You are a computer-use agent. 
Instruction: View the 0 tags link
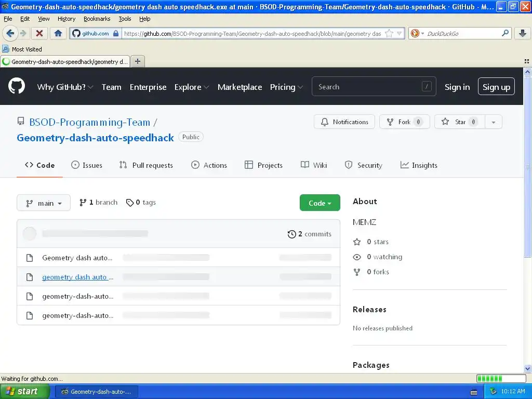pyautogui.click(x=141, y=202)
